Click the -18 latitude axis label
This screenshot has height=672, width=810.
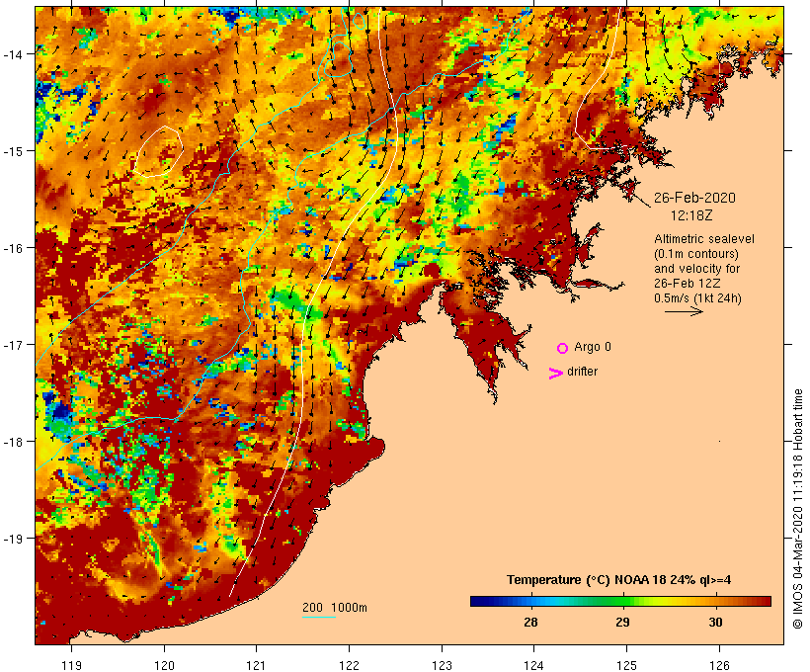coord(13,442)
